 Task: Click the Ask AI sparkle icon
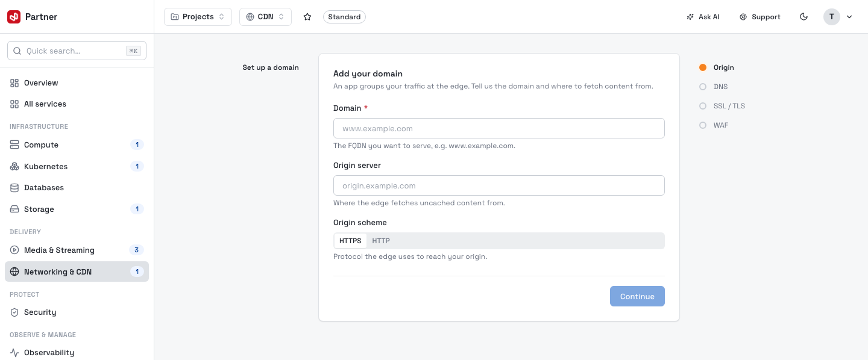tap(690, 17)
